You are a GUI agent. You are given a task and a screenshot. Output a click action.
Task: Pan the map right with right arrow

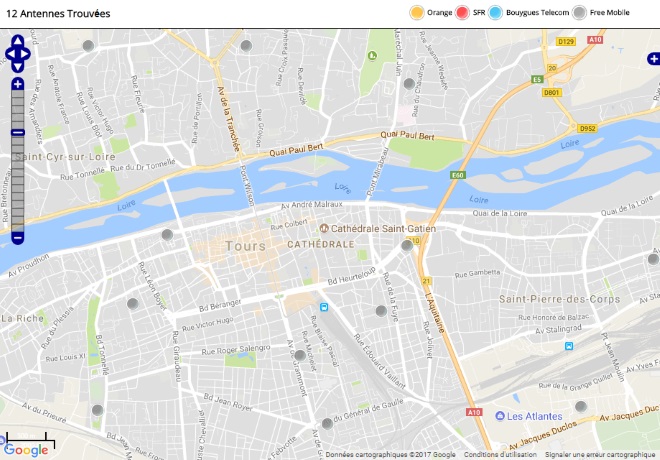coord(25,54)
